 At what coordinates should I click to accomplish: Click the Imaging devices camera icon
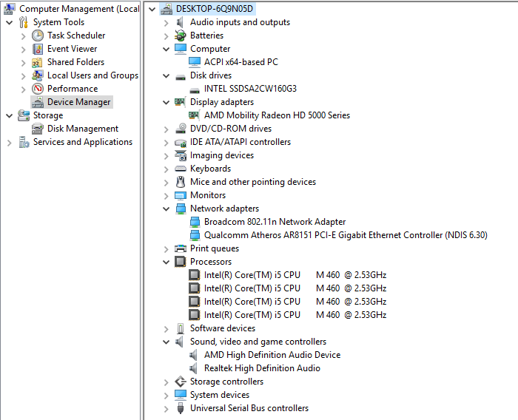point(181,155)
